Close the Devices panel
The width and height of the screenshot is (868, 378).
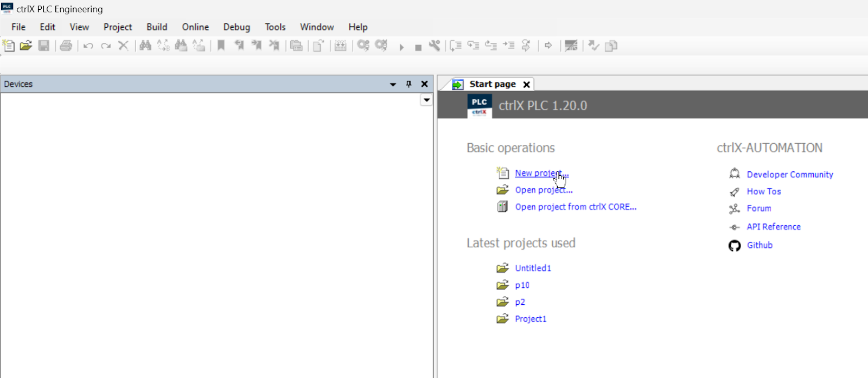click(x=425, y=84)
